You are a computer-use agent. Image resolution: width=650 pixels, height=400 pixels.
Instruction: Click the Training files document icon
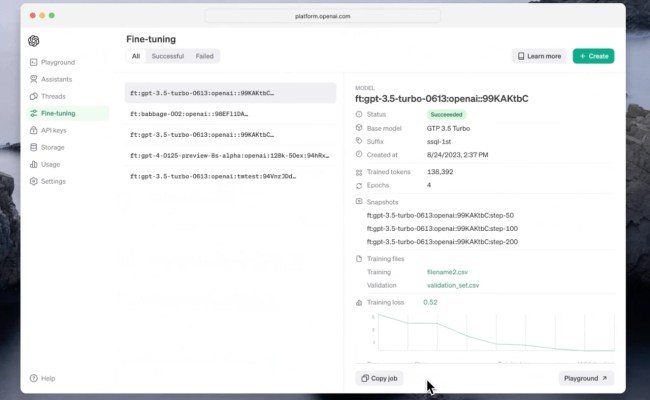point(359,259)
